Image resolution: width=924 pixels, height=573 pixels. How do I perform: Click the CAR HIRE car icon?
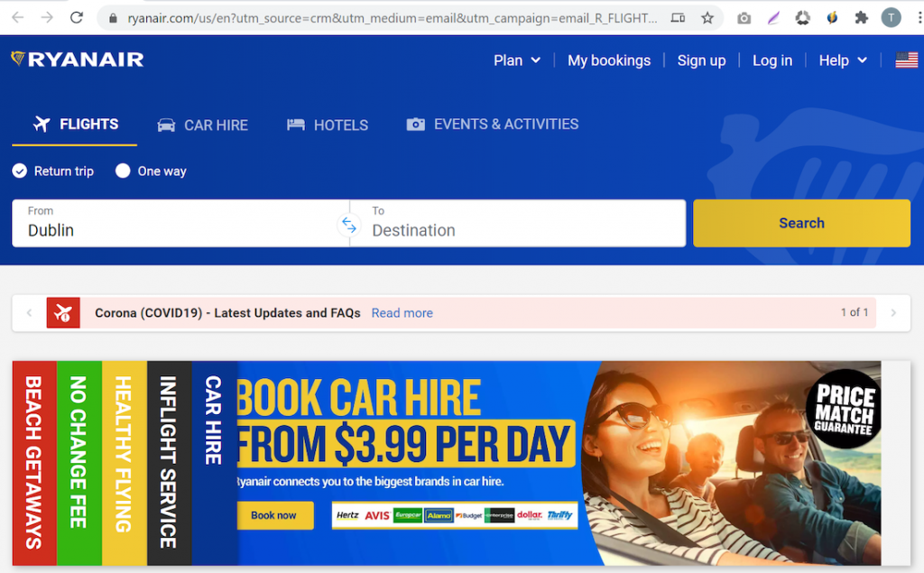coord(164,125)
